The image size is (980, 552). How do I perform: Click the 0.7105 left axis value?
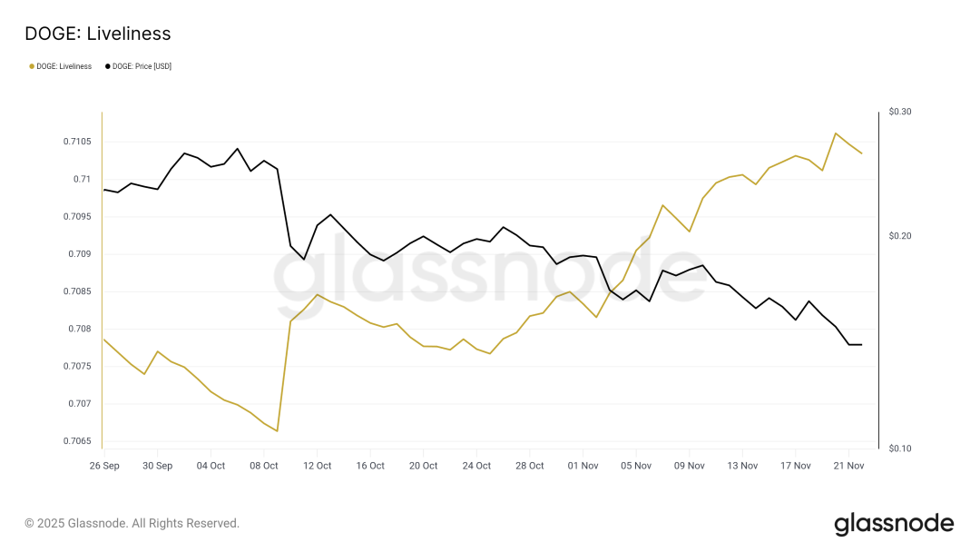pyautogui.click(x=76, y=142)
